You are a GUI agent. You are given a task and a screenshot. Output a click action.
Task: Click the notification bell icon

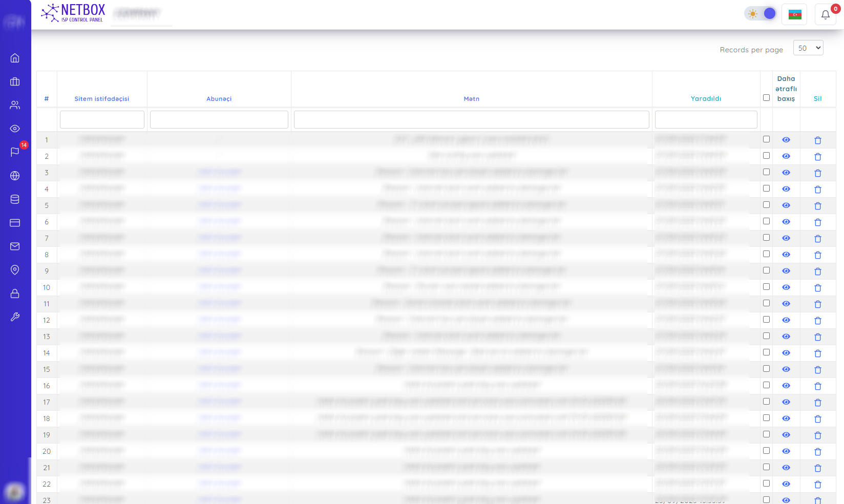(825, 14)
